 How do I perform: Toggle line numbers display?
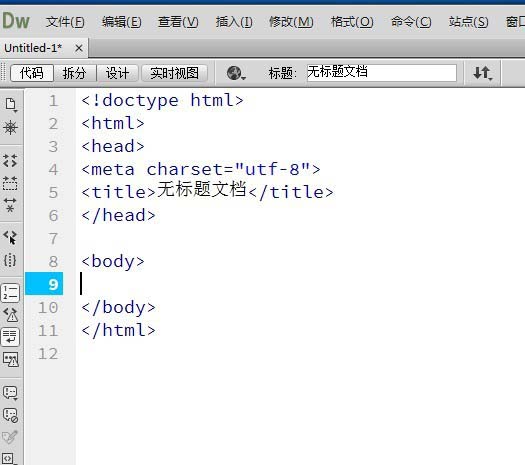[x=10, y=293]
